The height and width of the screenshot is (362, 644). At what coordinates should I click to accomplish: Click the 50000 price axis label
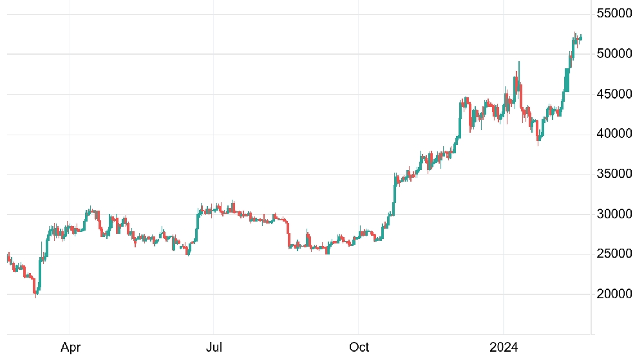coord(614,53)
